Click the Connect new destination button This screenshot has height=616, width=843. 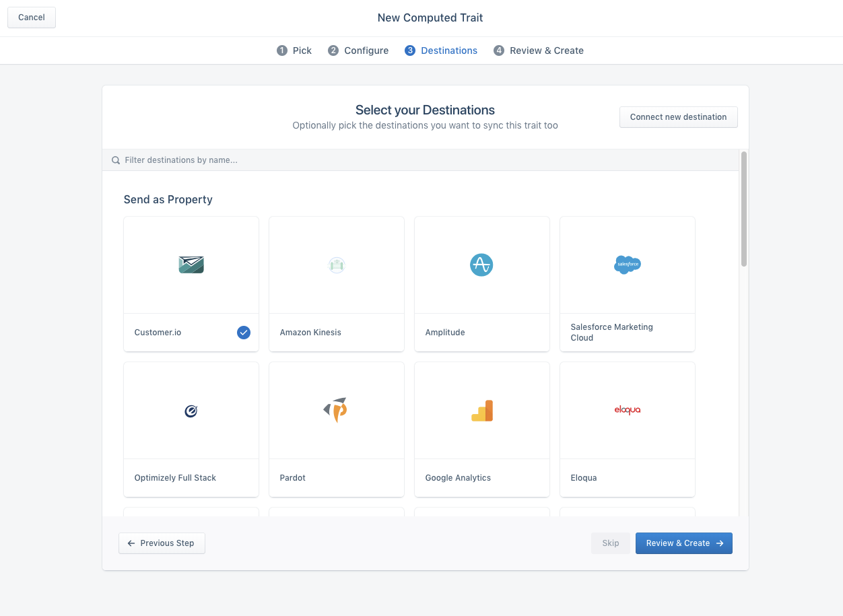pyautogui.click(x=678, y=116)
